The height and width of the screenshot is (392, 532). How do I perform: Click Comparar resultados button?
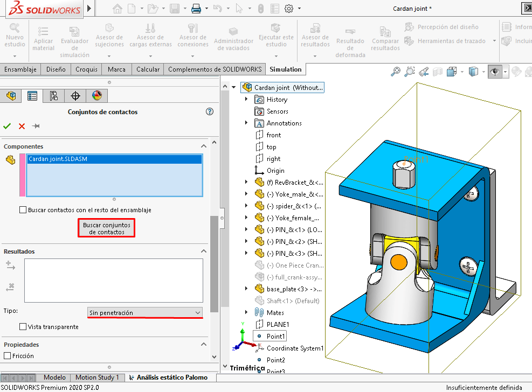(x=385, y=39)
